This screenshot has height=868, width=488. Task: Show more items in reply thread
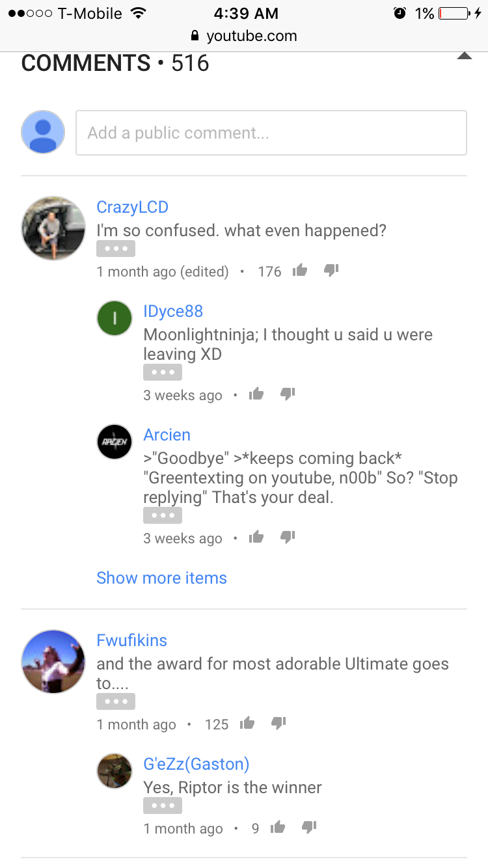pos(161,578)
